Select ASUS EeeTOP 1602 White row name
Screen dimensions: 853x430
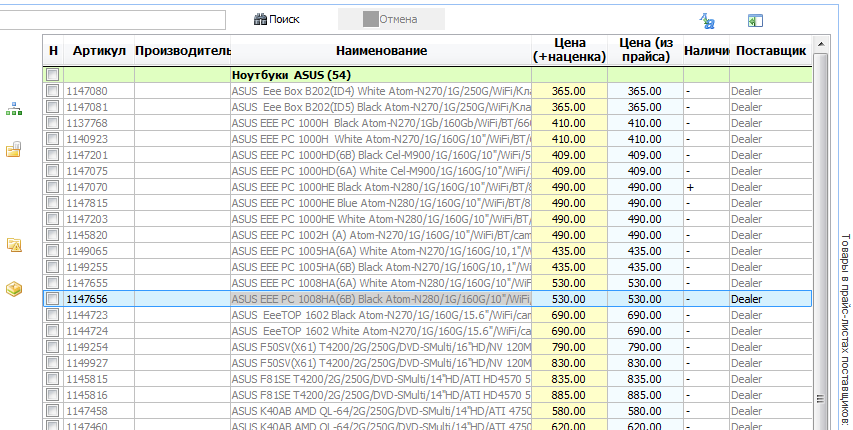[381, 331]
